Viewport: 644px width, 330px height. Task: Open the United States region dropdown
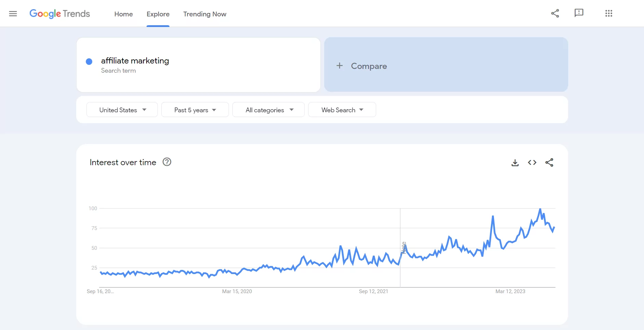tap(122, 110)
